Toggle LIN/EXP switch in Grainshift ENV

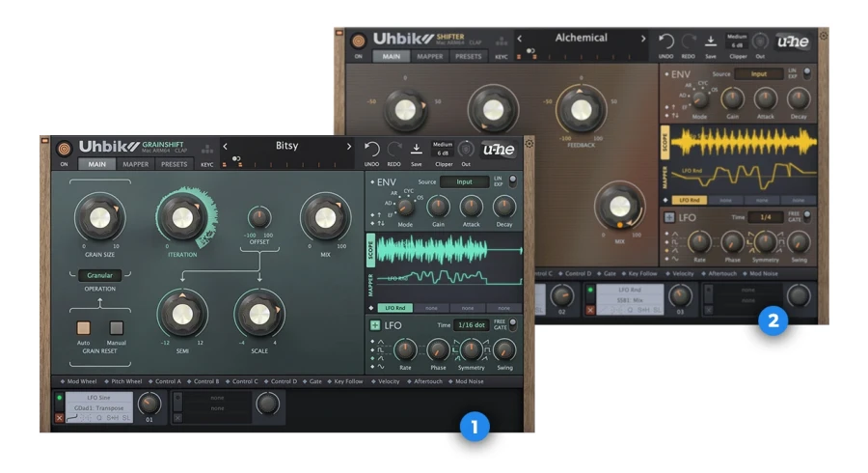tap(513, 181)
